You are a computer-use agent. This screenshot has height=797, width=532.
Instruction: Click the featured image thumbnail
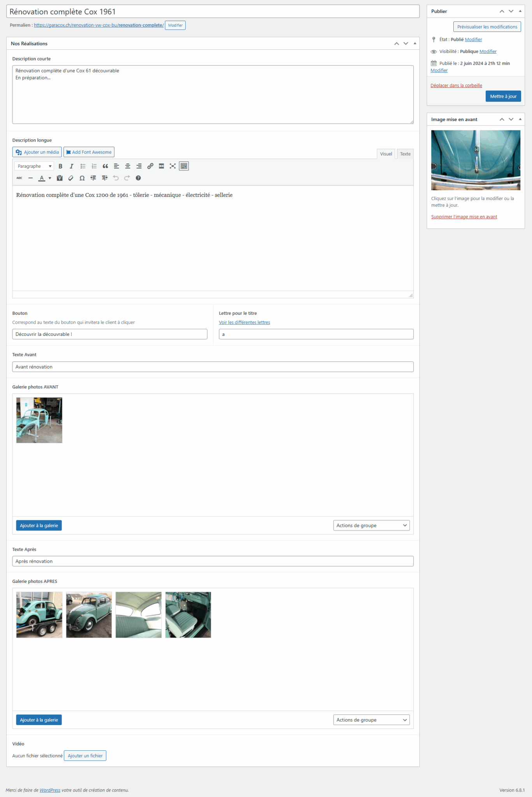coord(476,160)
